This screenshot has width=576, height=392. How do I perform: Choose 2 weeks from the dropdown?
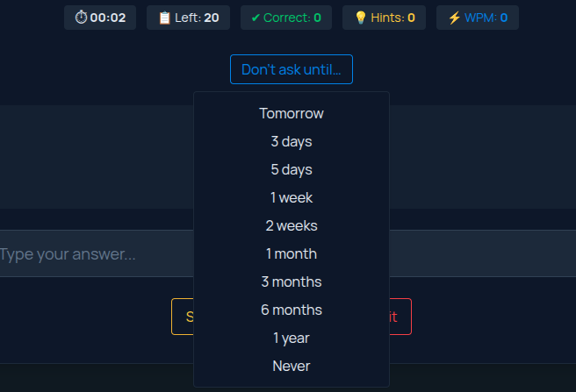point(292,225)
